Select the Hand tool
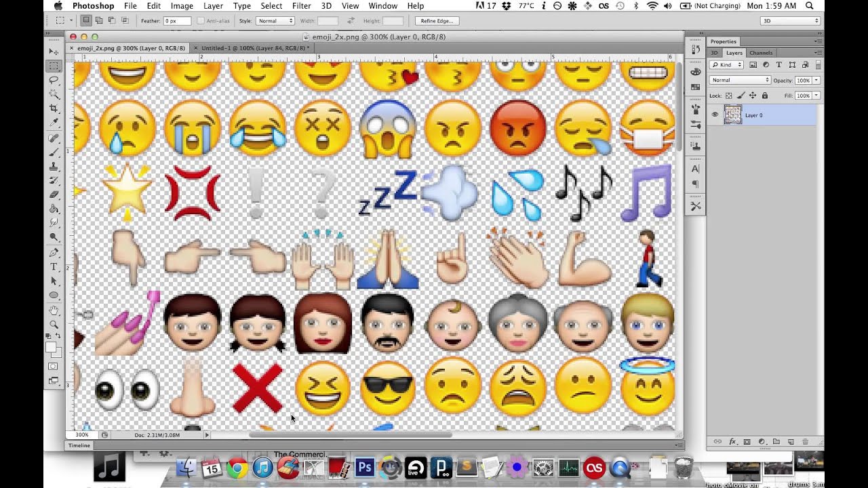 point(54,310)
